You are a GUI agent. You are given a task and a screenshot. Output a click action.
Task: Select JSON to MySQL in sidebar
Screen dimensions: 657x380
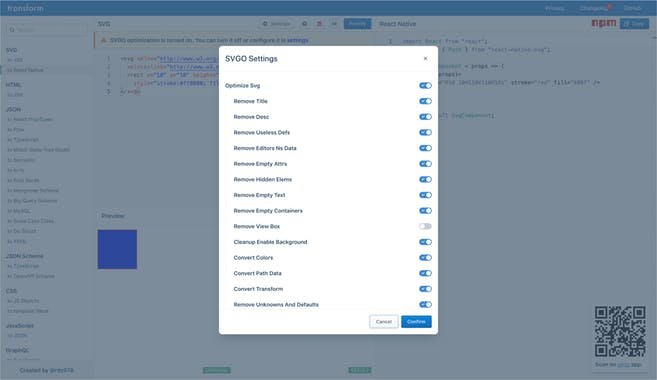click(x=19, y=211)
